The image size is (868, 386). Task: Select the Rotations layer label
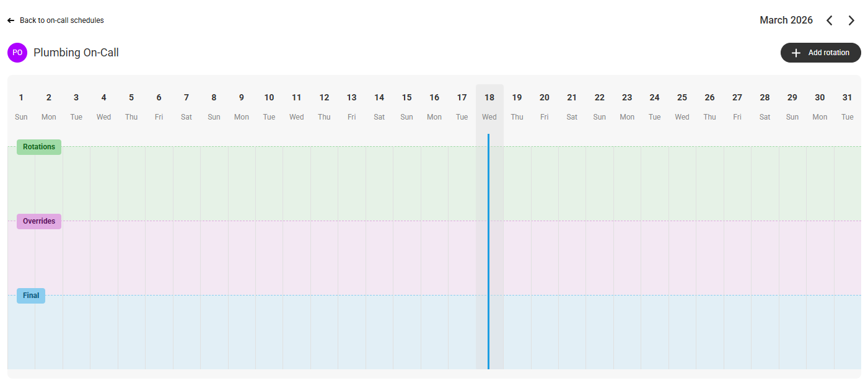[x=39, y=147]
